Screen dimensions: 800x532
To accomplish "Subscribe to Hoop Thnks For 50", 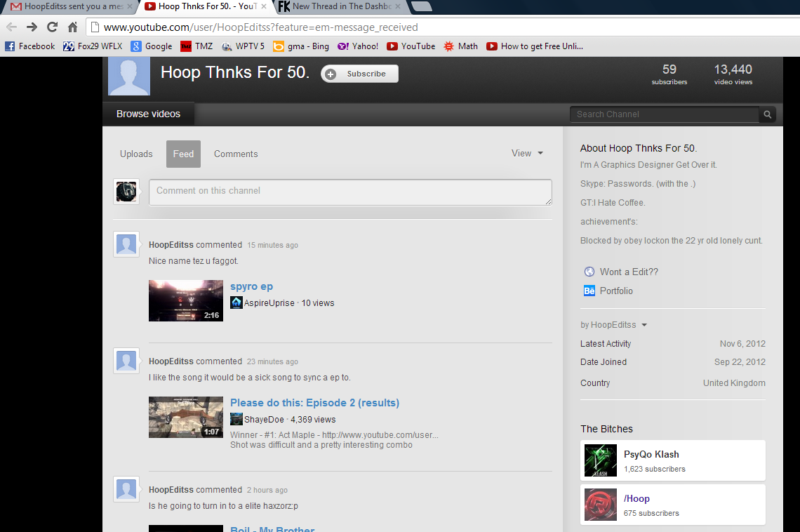I will tap(360, 74).
